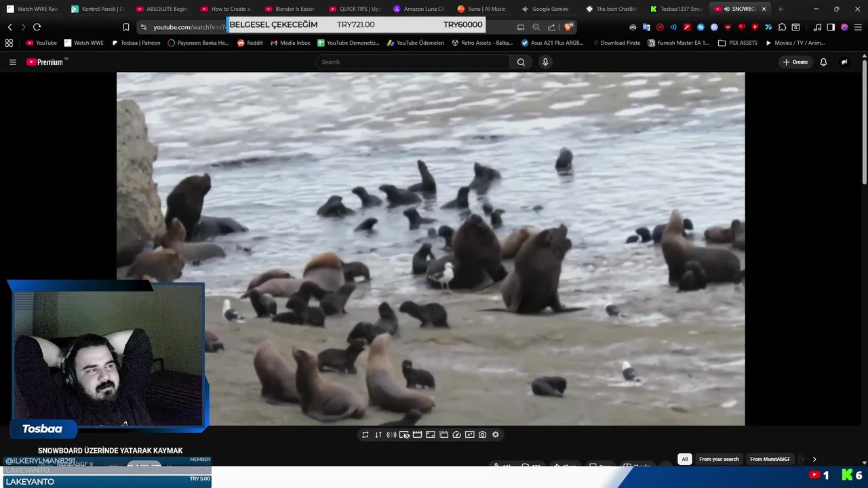This screenshot has width=868, height=488.
Task: Open the music note playlist icon
Action: [817, 27]
